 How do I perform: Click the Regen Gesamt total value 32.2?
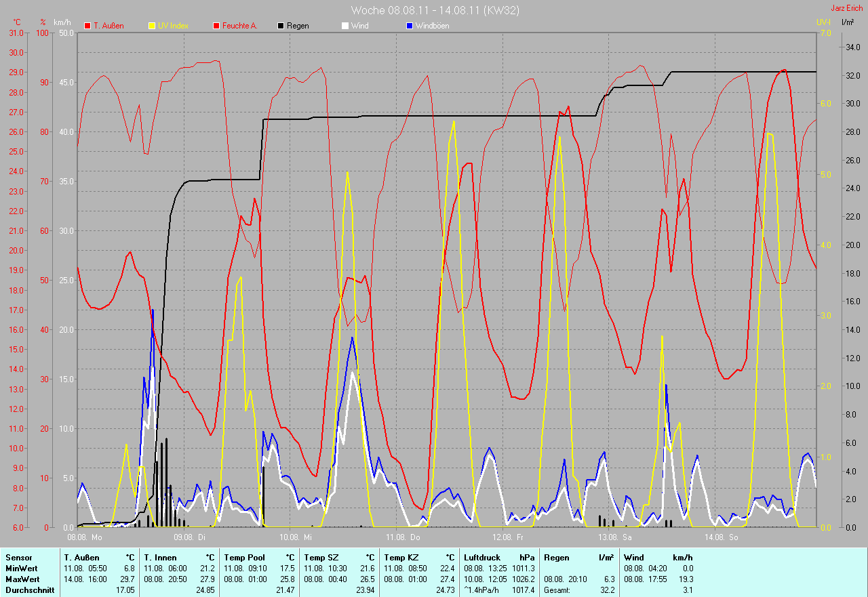(608, 590)
